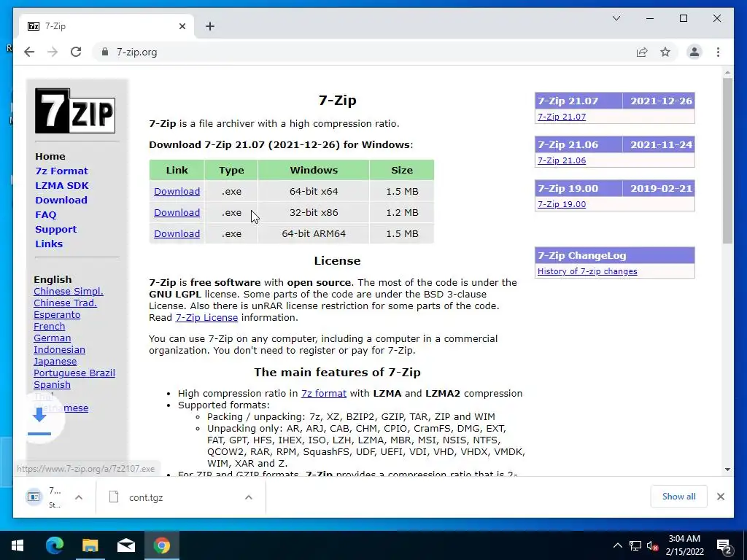Viewport: 747px width, 560px height.
Task: Go back using the browser back arrow
Action: tap(29, 52)
